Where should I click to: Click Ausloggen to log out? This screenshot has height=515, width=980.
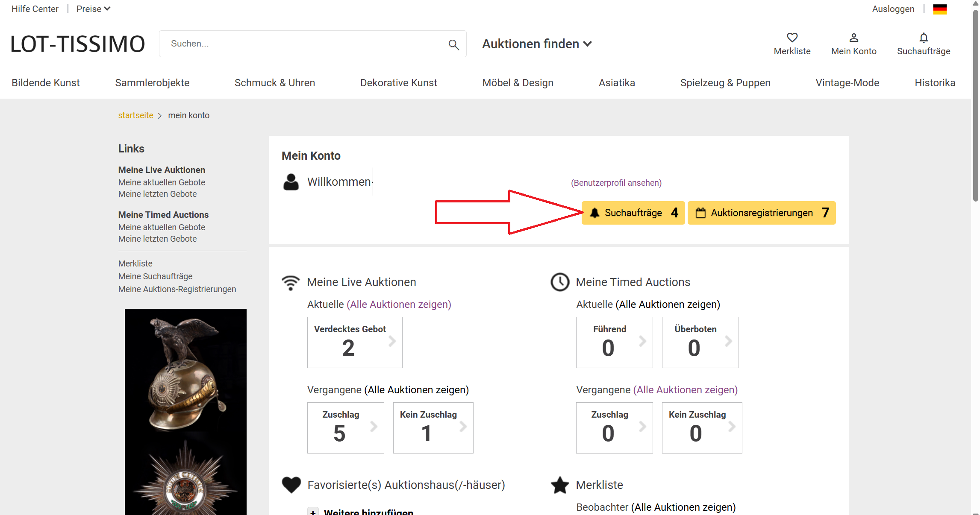tap(893, 9)
